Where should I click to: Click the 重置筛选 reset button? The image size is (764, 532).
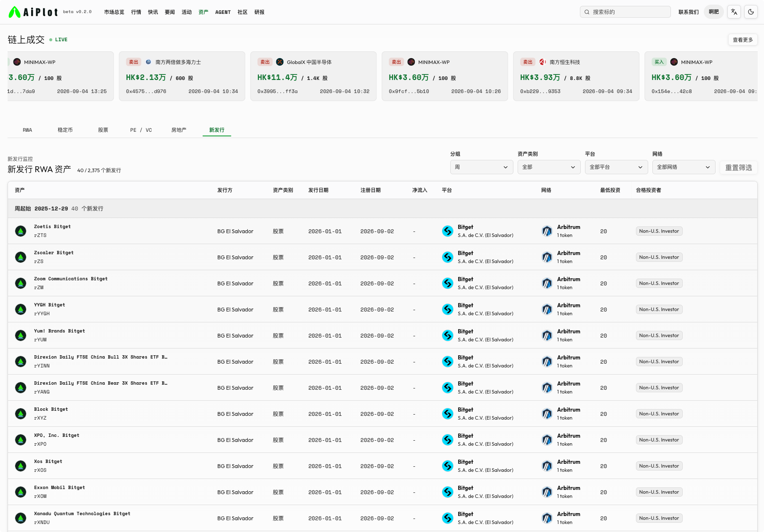(x=739, y=168)
